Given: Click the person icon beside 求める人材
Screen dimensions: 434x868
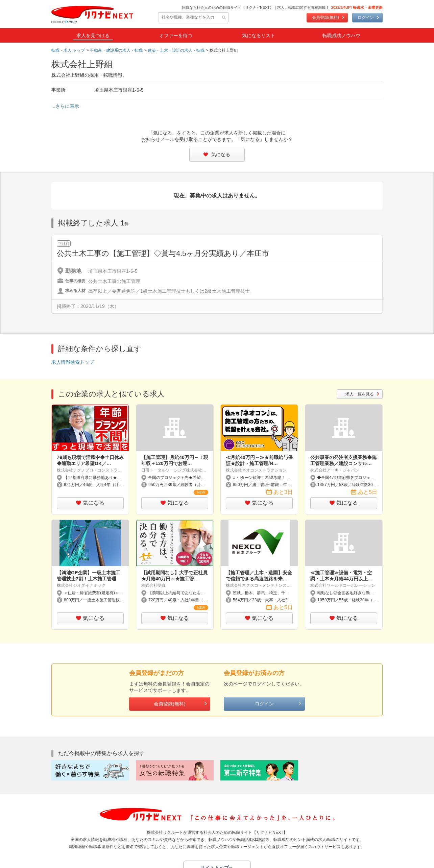Looking at the screenshot, I should (60, 291).
